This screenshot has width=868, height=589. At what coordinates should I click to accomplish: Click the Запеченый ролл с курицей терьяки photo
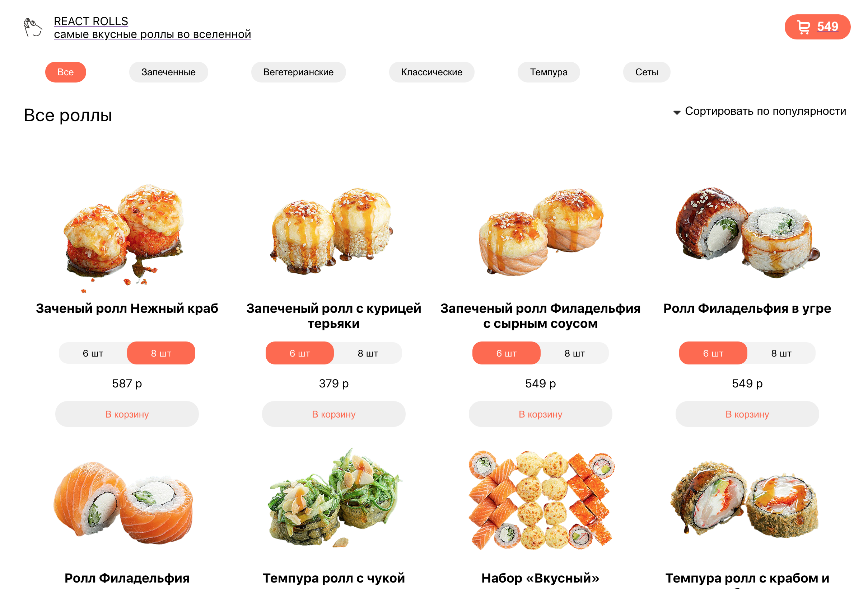click(332, 231)
